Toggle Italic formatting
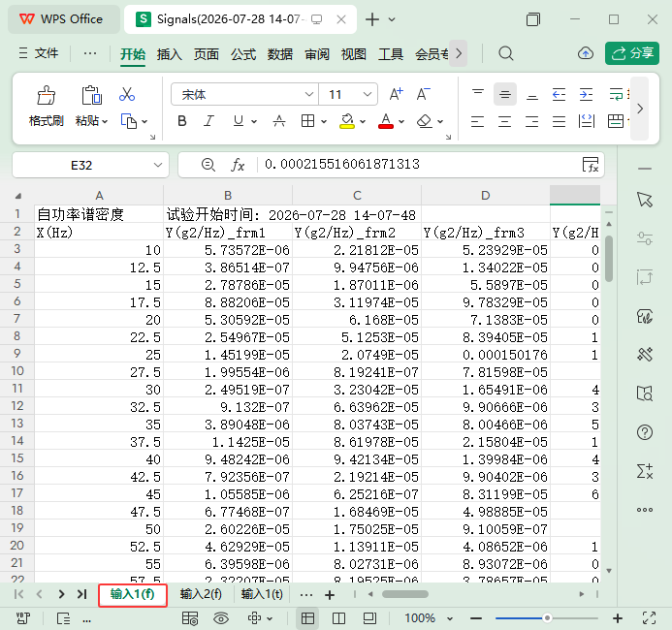Image resolution: width=672 pixels, height=630 pixels. pyautogui.click(x=208, y=121)
